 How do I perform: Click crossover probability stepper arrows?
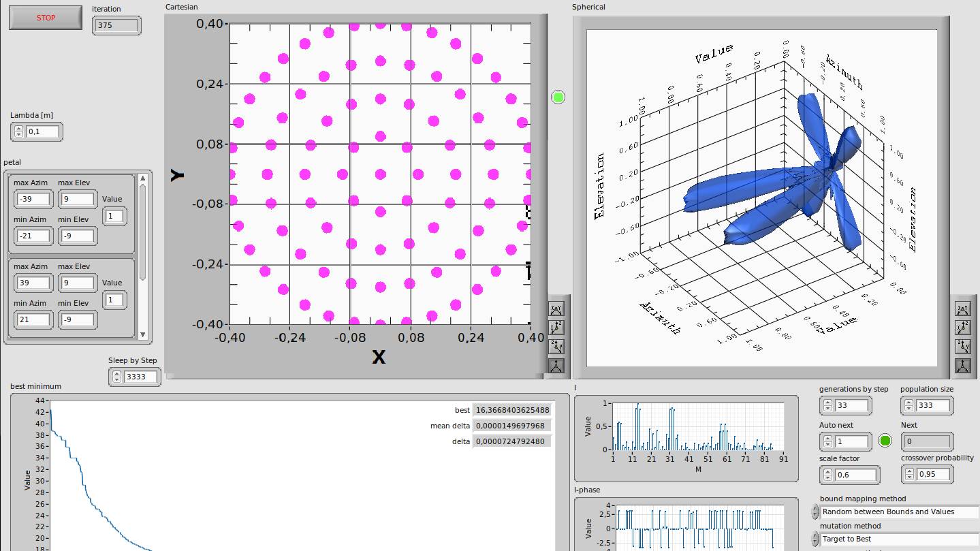(x=908, y=473)
